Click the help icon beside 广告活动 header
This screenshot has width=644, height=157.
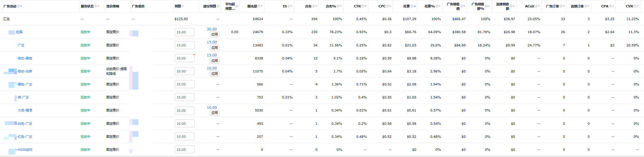(x=19, y=6)
